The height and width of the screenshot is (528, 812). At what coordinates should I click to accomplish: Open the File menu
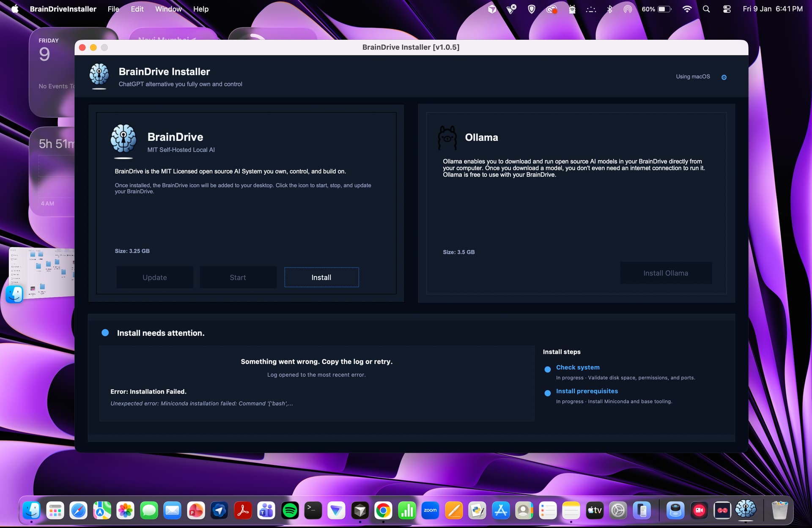pos(113,9)
